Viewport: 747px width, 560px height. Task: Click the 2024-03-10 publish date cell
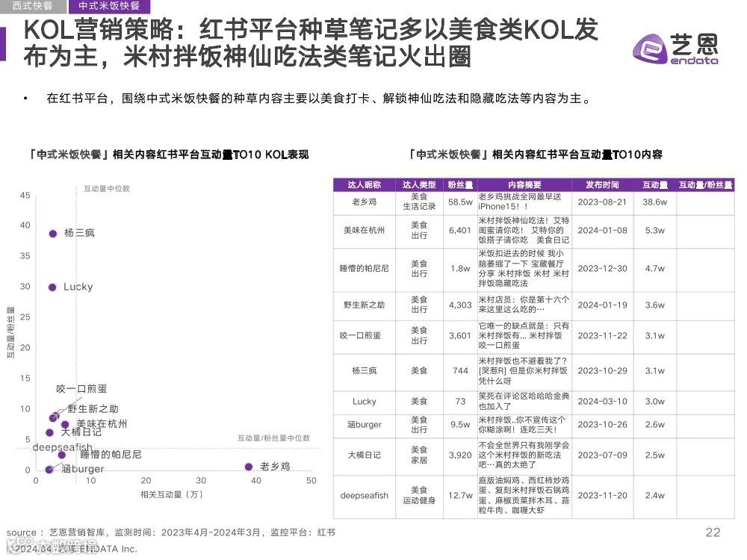pyautogui.click(x=602, y=402)
